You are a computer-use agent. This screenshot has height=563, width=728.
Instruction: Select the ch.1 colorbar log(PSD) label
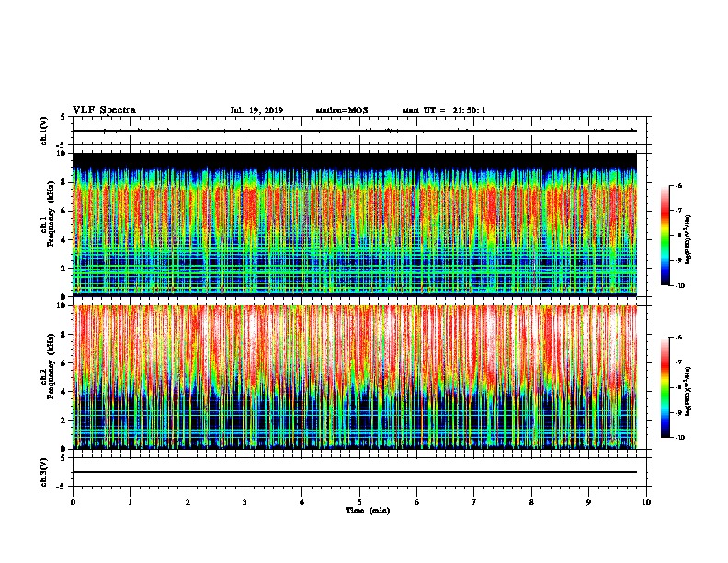point(688,240)
